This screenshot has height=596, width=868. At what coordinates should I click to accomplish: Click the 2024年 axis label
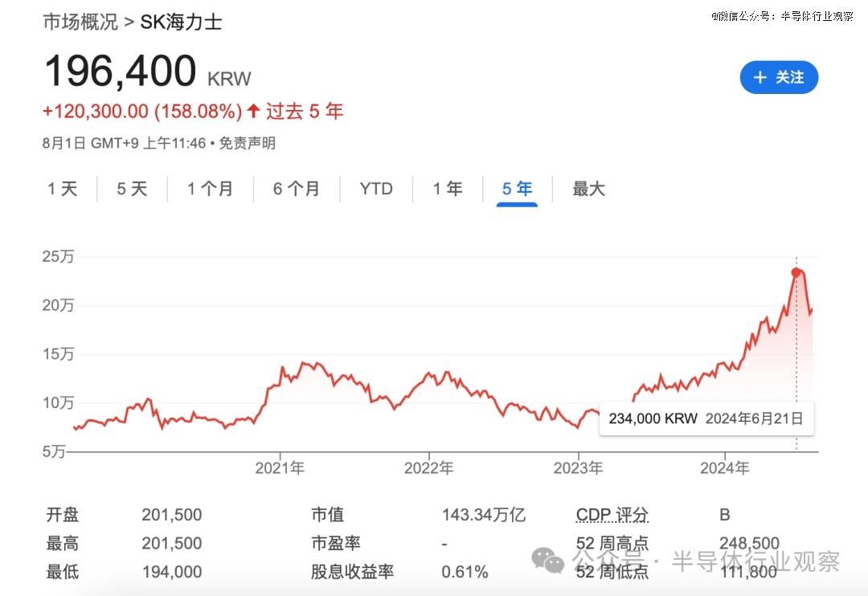point(725,468)
